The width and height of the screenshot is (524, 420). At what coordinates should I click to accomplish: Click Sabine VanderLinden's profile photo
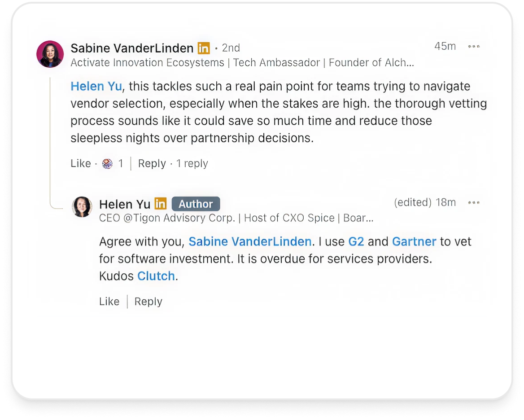[x=50, y=54]
